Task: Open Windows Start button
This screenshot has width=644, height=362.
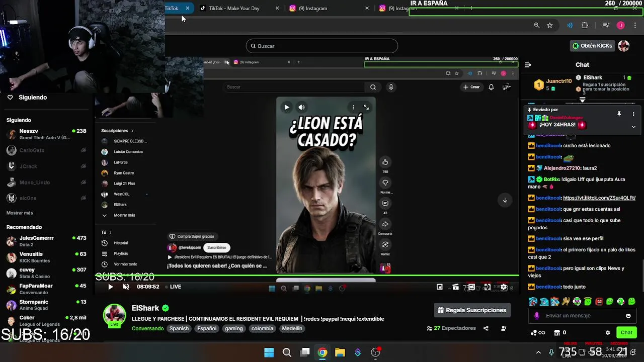Action: click(x=269, y=352)
